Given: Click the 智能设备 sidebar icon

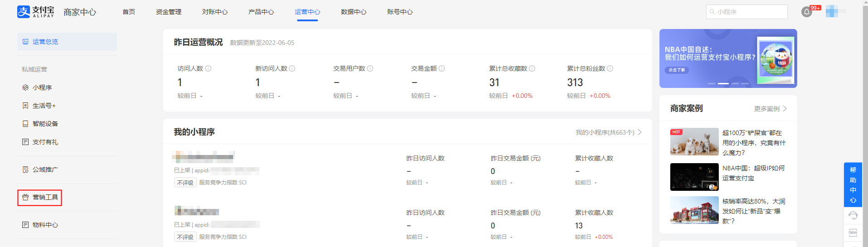Looking at the screenshot, I should tap(25, 124).
